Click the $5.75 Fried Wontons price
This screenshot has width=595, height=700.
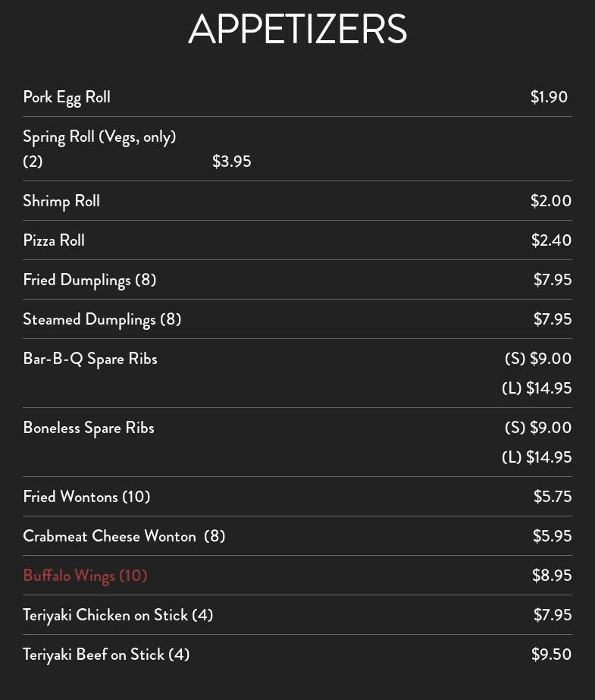(x=552, y=497)
